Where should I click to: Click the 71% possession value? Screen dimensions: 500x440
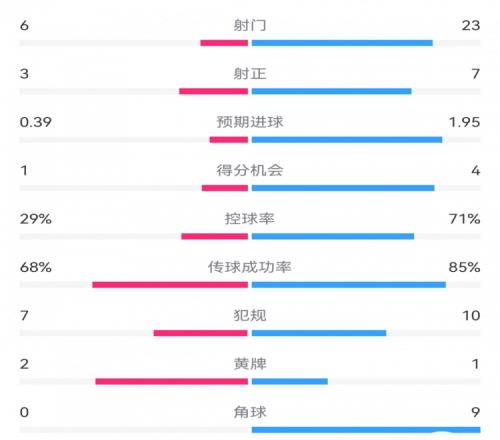pyautogui.click(x=465, y=219)
